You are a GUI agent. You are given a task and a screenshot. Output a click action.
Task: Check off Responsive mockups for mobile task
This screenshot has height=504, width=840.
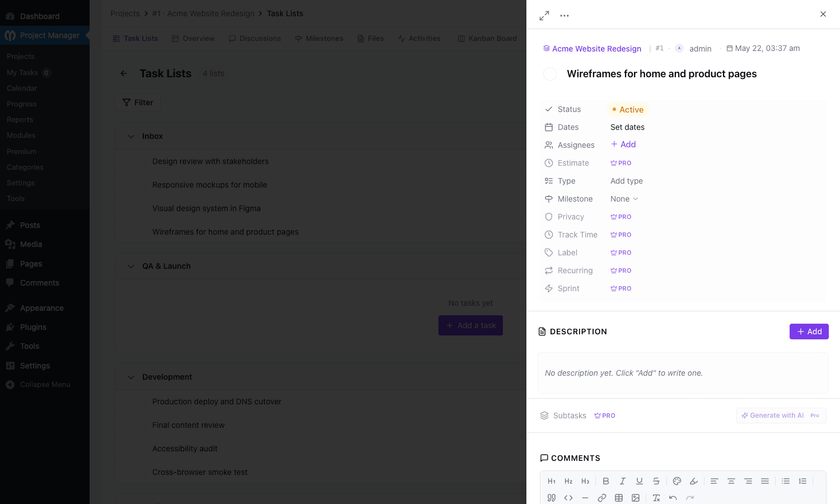[143, 185]
